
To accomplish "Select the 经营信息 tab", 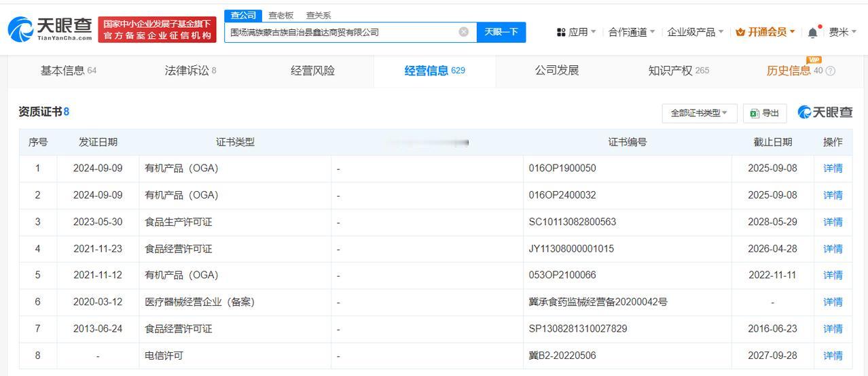I will tap(435, 71).
